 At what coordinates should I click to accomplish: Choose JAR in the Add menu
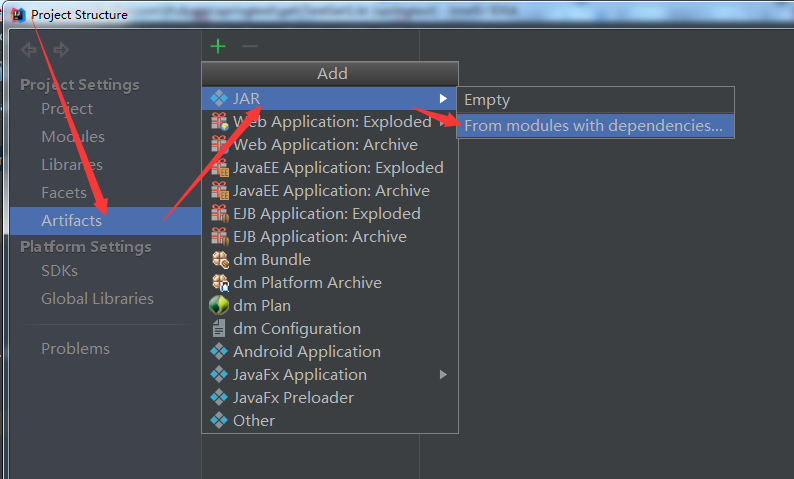pyautogui.click(x=330, y=98)
